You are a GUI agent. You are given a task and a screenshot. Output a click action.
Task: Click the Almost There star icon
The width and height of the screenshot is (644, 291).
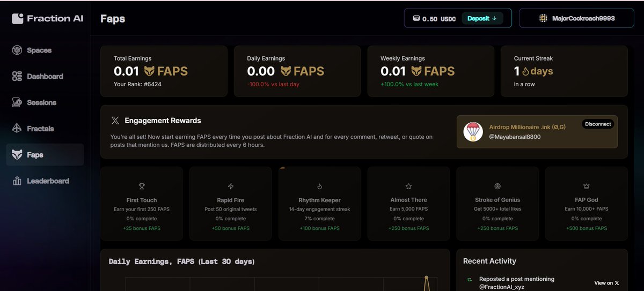[x=408, y=186]
